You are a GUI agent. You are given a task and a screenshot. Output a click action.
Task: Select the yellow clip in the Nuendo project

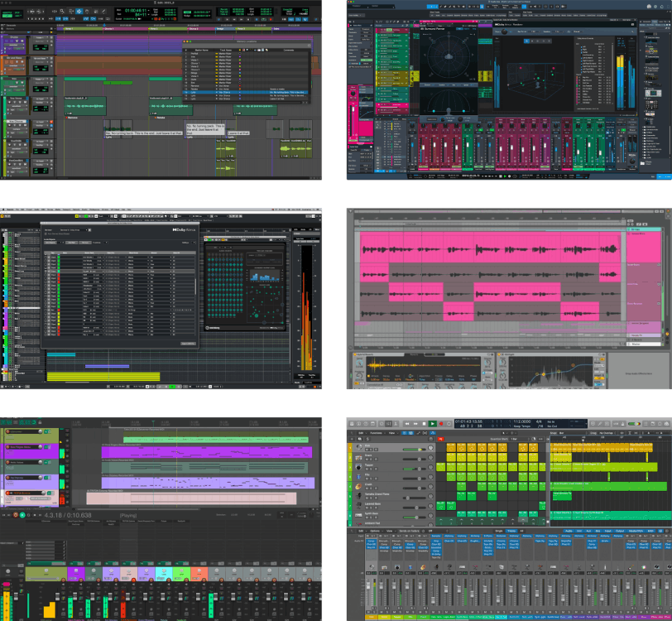(x=103, y=376)
